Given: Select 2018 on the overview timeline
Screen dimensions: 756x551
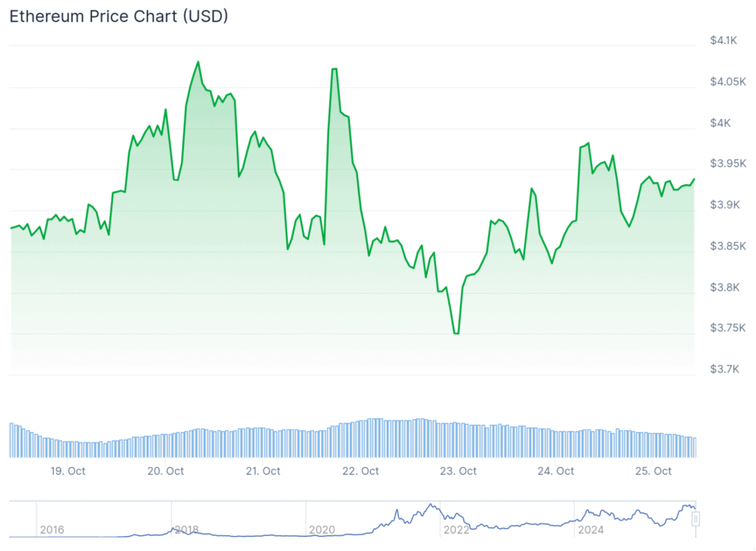Looking at the screenshot, I should (186, 530).
